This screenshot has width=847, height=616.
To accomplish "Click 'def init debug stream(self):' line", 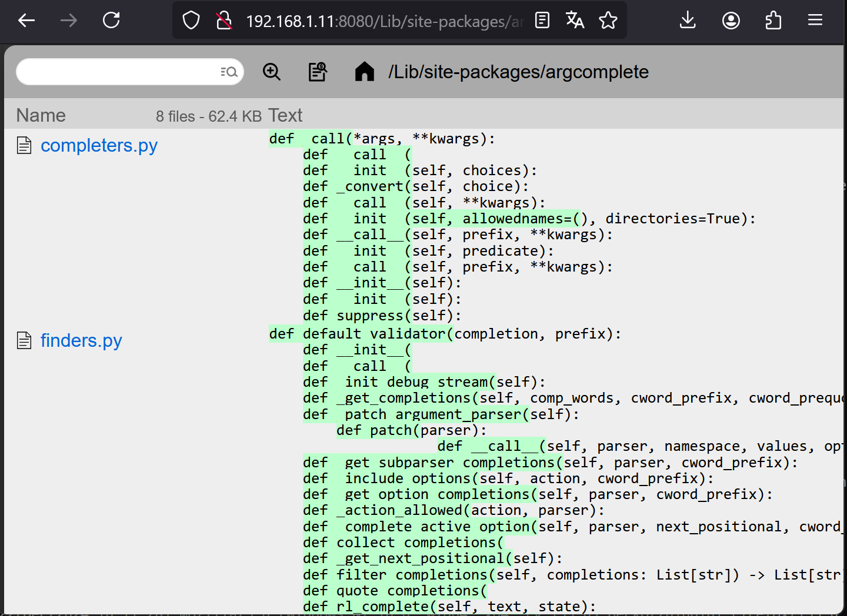I will (424, 382).
